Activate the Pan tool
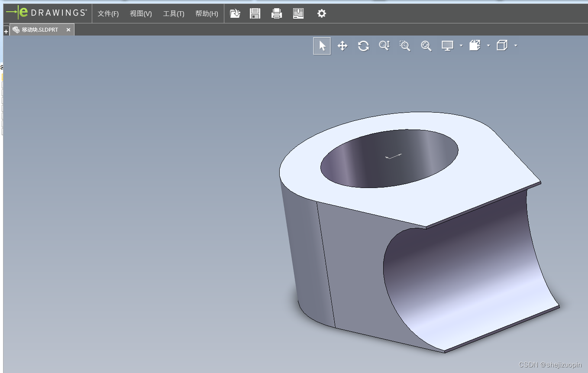The image size is (588, 373). tap(342, 46)
